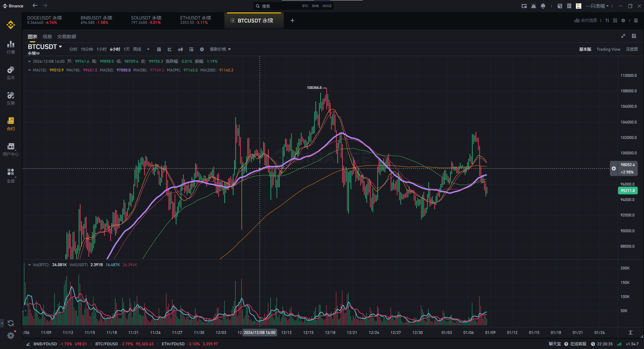Click the refresh icon in the bottom-left sidebar
The width and height of the screenshot is (644, 349).
pyautogui.click(x=11, y=323)
